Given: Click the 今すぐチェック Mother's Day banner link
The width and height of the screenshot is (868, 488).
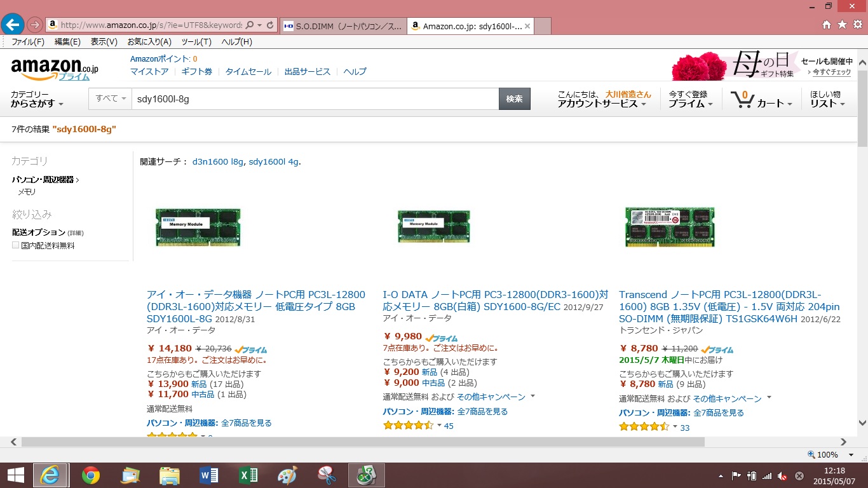Looking at the screenshot, I should point(832,72).
